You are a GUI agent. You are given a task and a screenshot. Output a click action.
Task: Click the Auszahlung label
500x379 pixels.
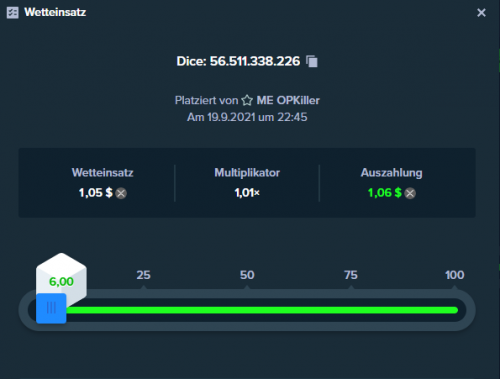click(392, 173)
